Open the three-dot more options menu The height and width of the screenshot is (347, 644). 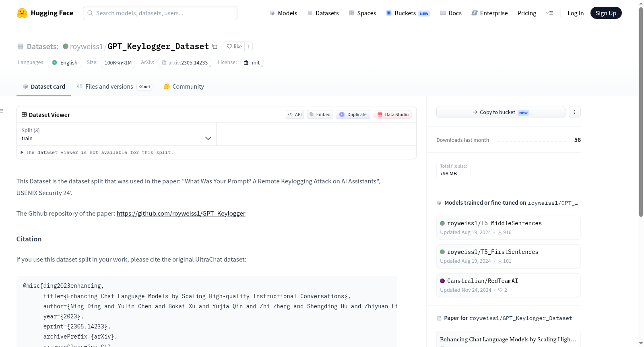[575, 112]
